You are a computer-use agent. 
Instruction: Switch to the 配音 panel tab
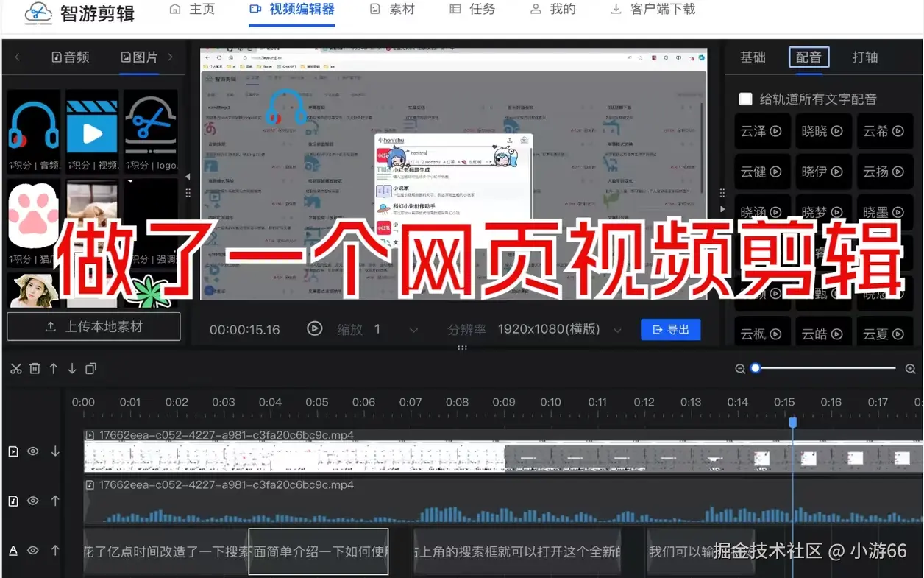point(808,57)
